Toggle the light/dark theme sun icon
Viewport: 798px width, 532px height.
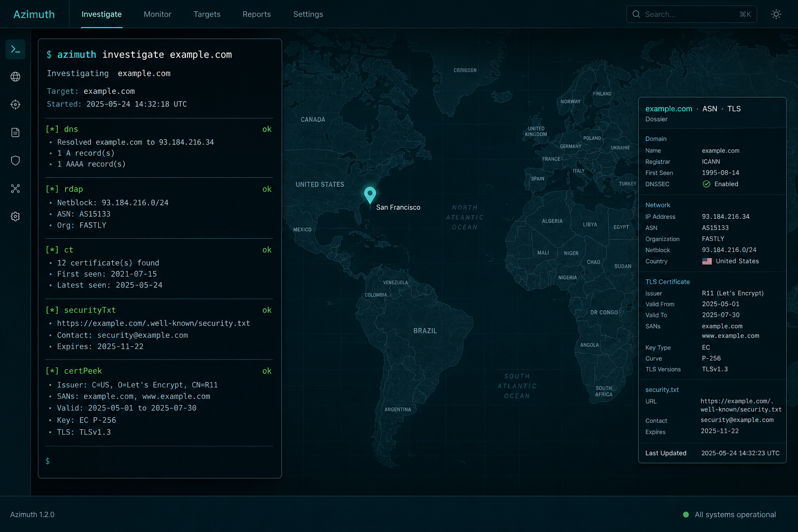(776, 14)
